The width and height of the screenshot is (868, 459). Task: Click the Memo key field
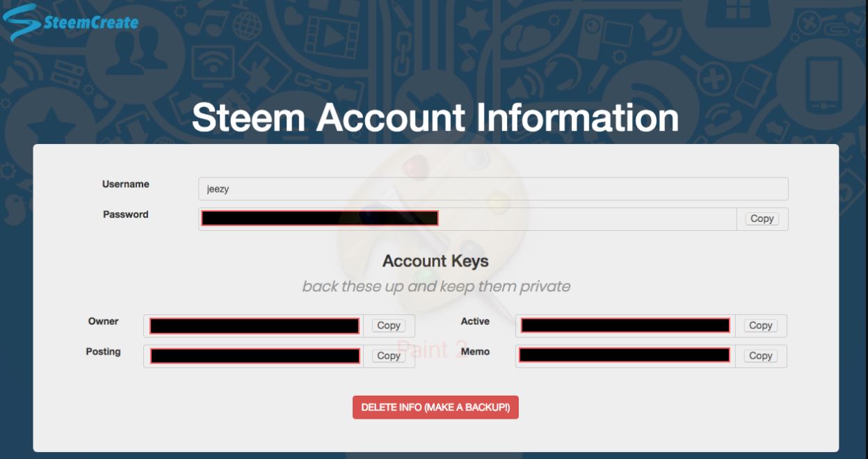click(624, 355)
